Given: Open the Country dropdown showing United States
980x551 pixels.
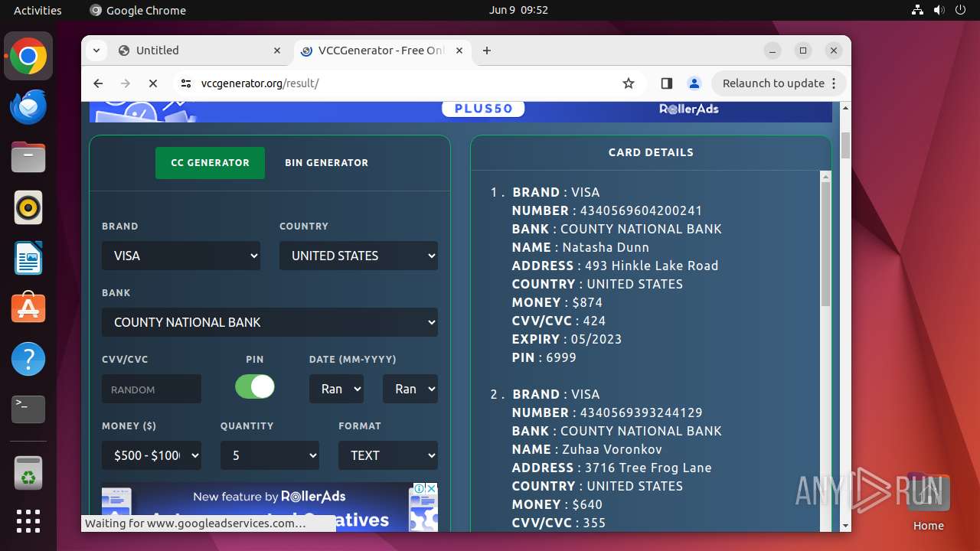Looking at the screenshot, I should point(358,256).
